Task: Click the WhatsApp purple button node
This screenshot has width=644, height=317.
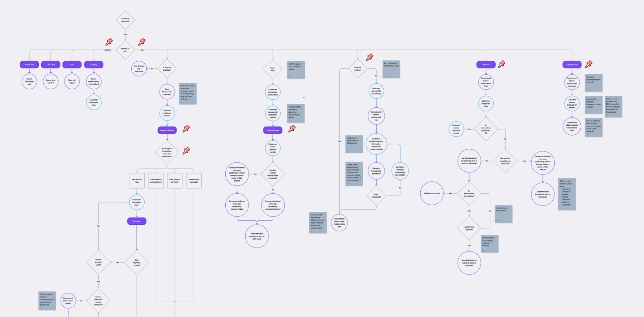Action: 29,64
